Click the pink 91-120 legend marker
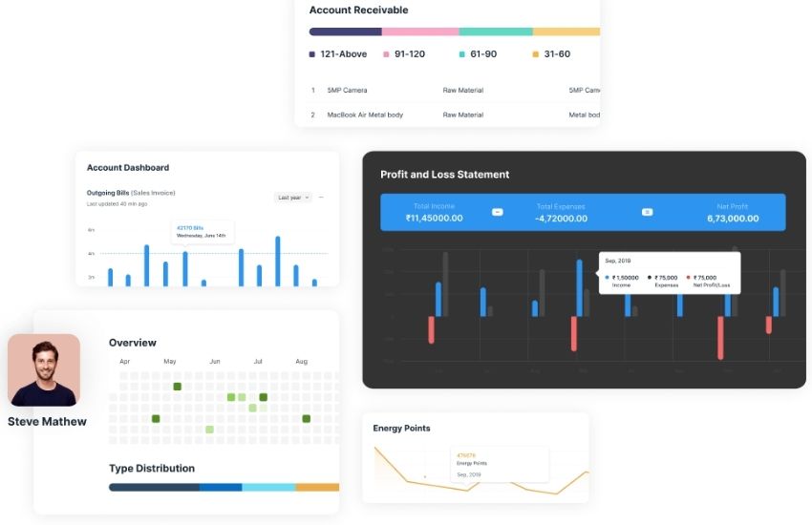The image size is (812, 525). point(386,54)
